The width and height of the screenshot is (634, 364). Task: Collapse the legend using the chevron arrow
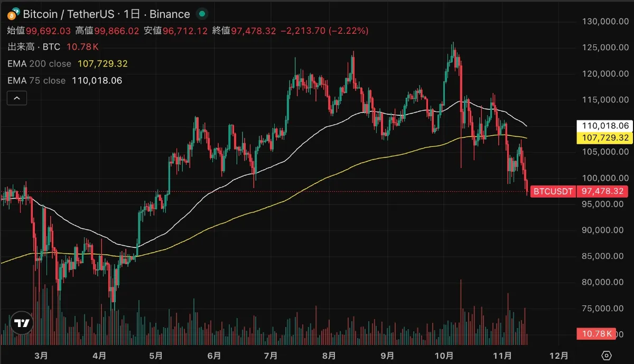coord(16,98)
